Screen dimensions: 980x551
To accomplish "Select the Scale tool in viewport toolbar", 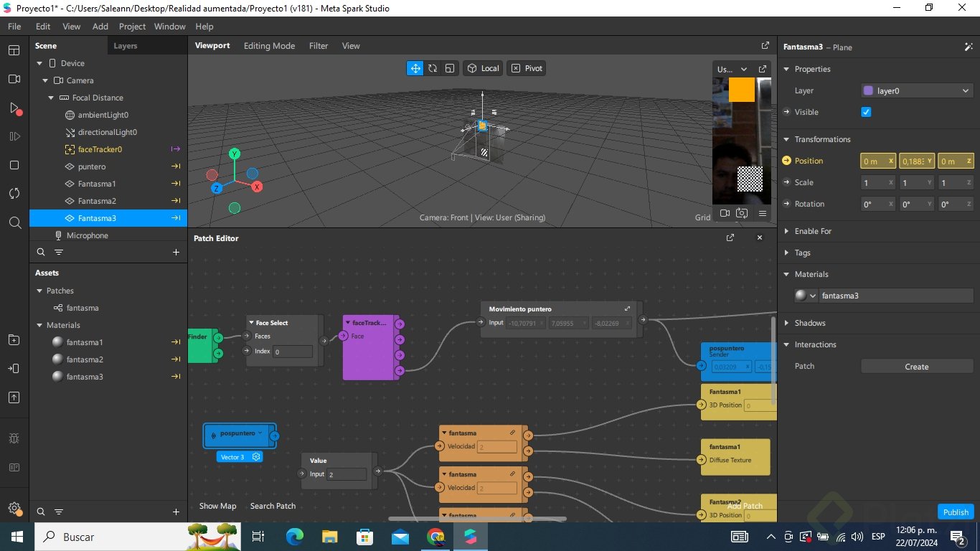I will (x=450, y=68).
